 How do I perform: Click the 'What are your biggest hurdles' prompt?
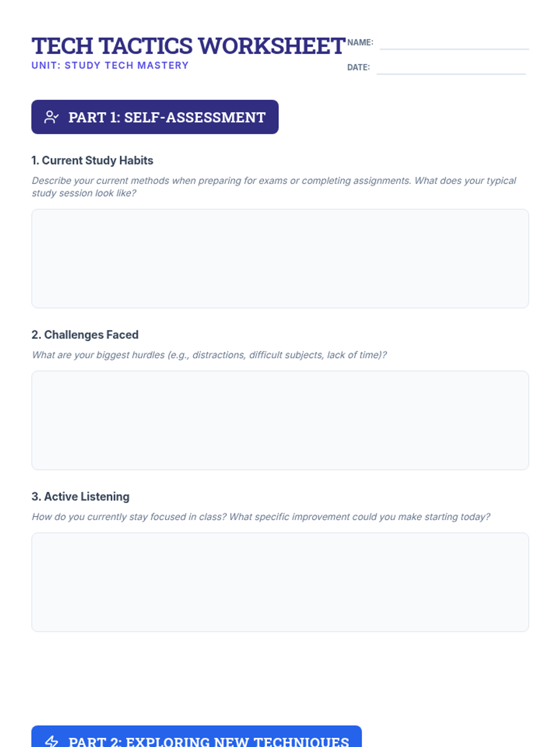(209, 355)
